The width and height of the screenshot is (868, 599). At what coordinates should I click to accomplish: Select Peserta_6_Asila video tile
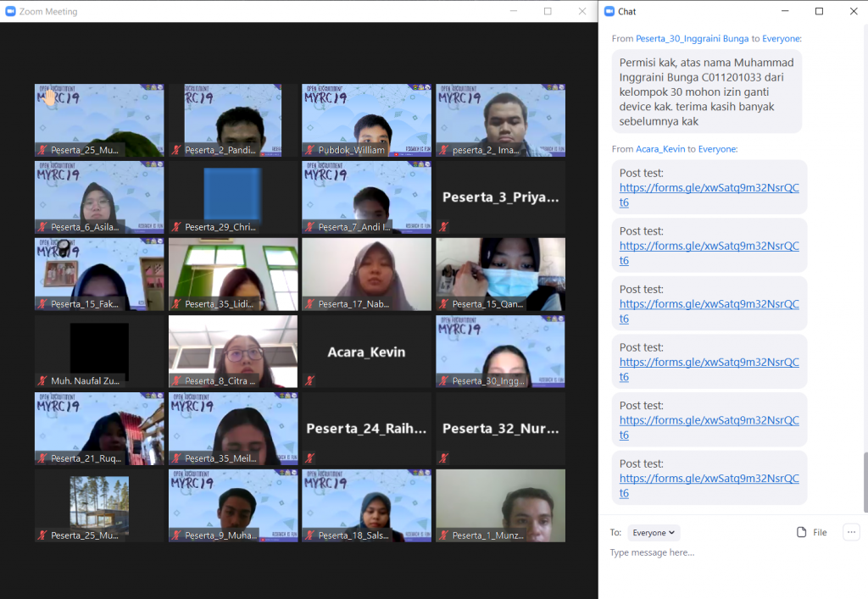coord(99,197)
